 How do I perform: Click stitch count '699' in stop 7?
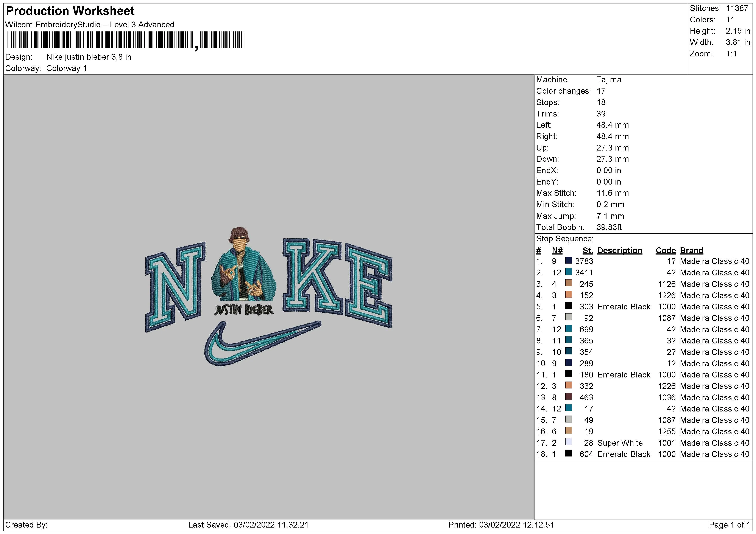coord(586,329)
